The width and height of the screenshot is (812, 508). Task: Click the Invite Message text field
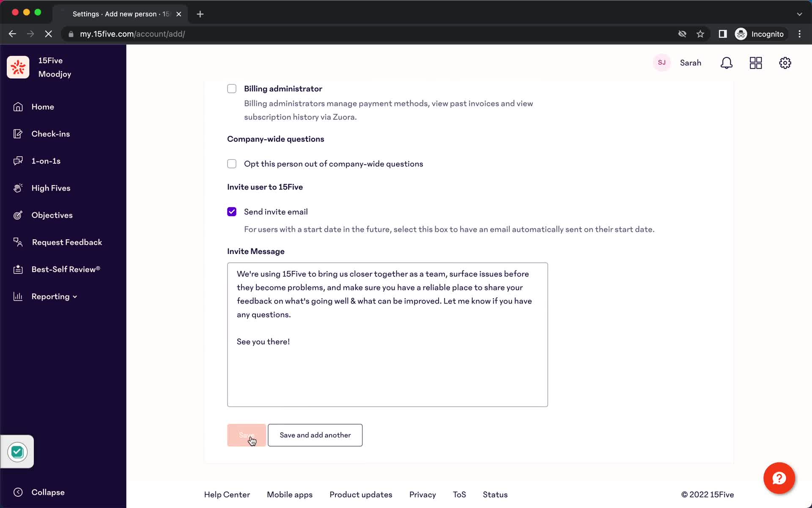(387, 334)
